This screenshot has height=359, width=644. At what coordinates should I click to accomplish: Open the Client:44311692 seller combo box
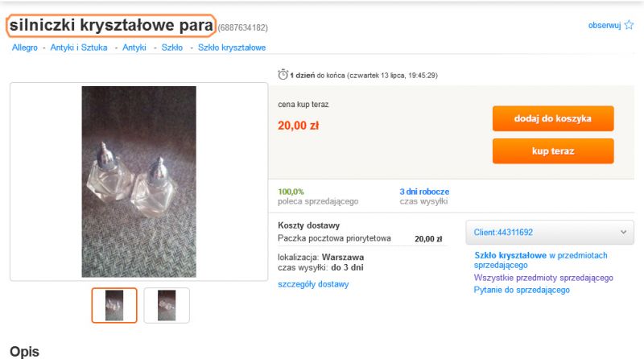(x=550, y=232)
